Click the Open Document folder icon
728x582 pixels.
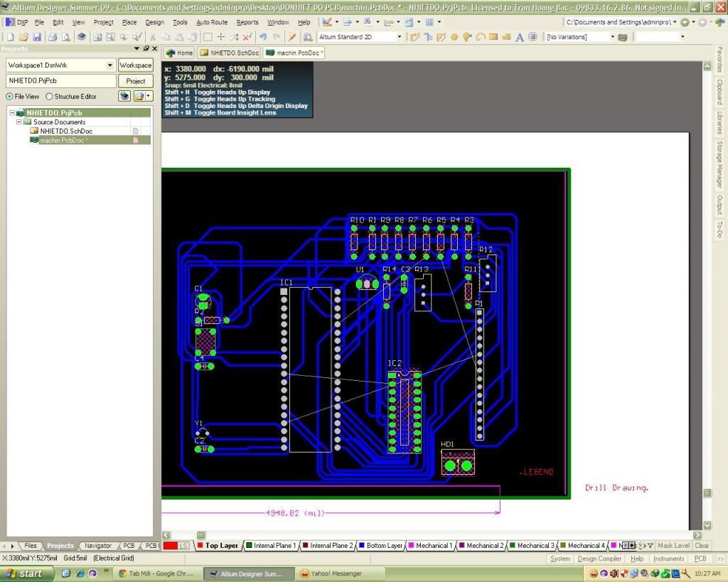tap(23, 37)
